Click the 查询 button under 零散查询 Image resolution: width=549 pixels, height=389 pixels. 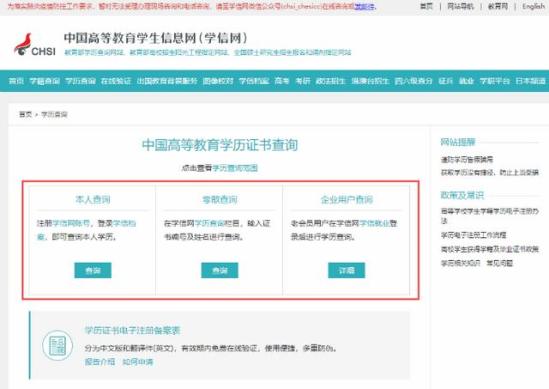220,270
